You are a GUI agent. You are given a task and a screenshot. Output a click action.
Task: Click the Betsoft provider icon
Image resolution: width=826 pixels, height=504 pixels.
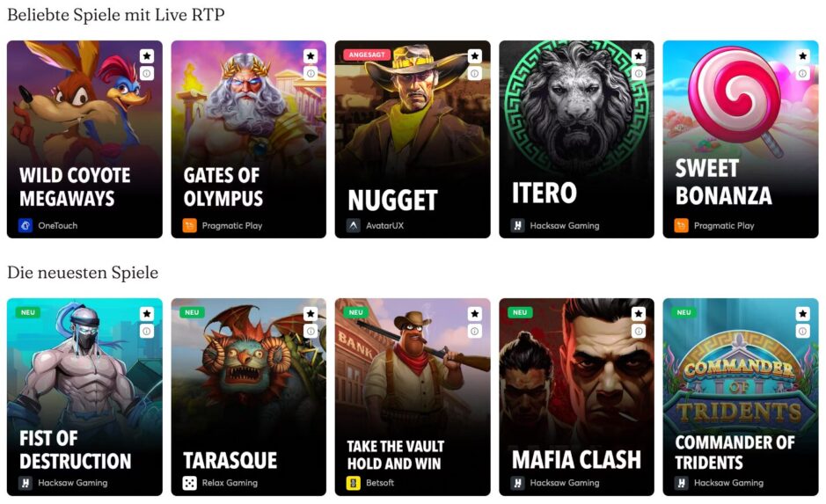pyautogui.click(x=353, y=482)
